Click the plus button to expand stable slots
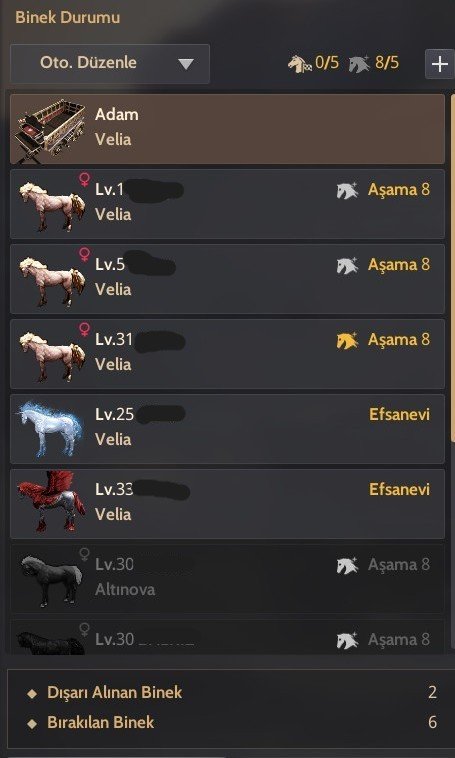The image size is (455, 758). pyautogui.click(x=440, y=64)
